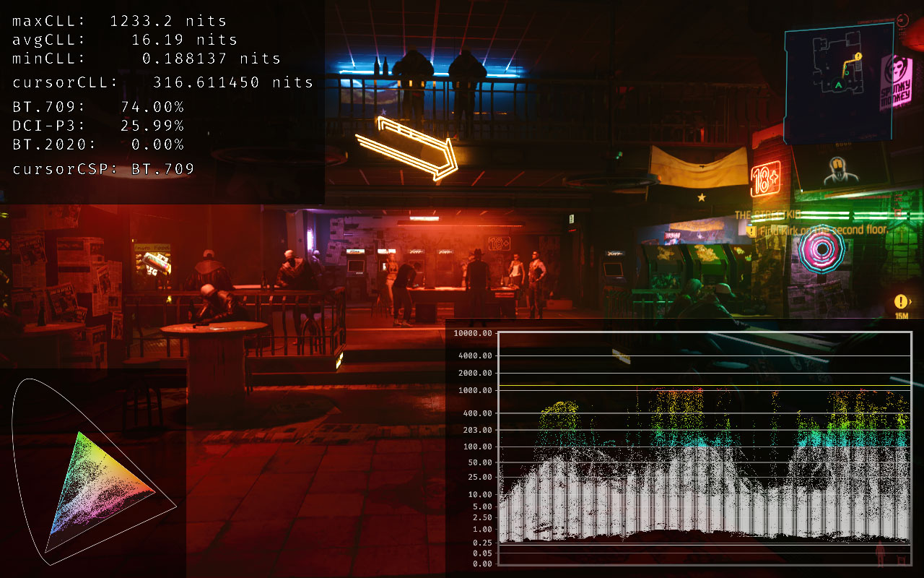
Task: Click the 400.00 waveform axis label
Action: (478, 413)
